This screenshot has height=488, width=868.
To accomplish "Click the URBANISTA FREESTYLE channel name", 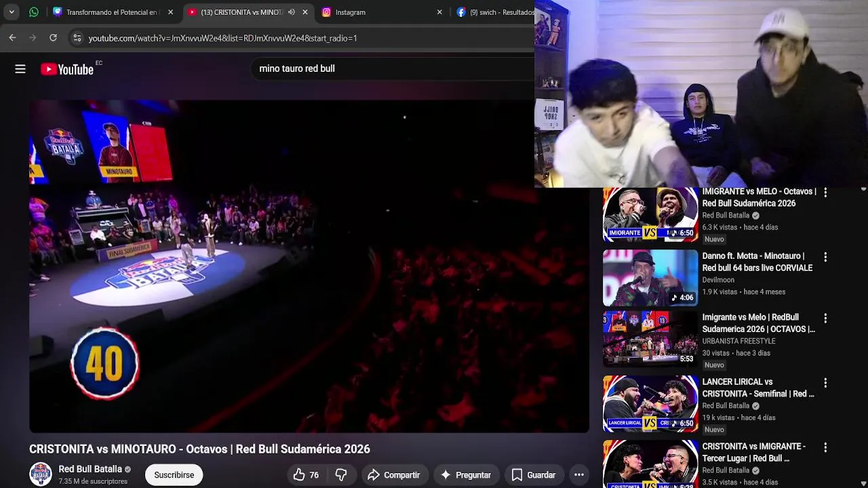I will 738,341.
